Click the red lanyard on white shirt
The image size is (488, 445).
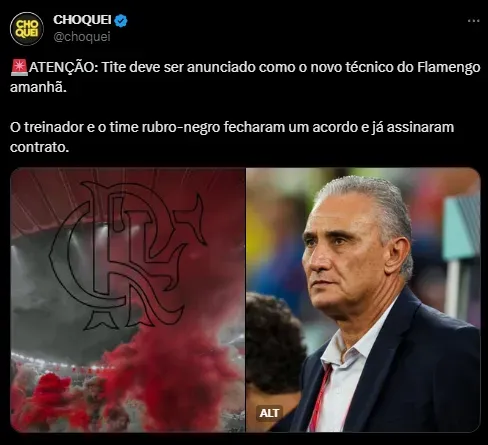point(320,397)
